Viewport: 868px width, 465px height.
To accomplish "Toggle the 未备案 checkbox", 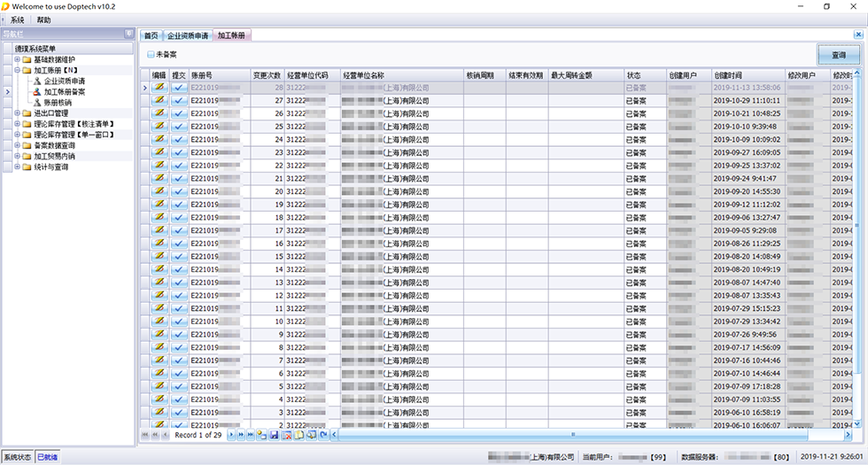I will 151,55.
